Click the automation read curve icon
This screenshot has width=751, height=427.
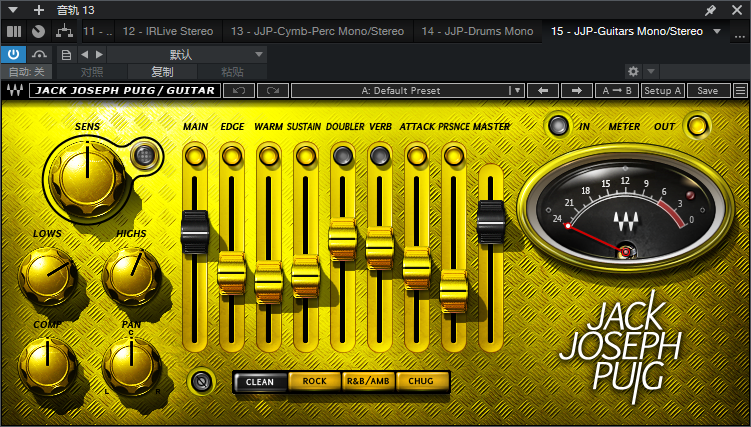pos(39,55)
